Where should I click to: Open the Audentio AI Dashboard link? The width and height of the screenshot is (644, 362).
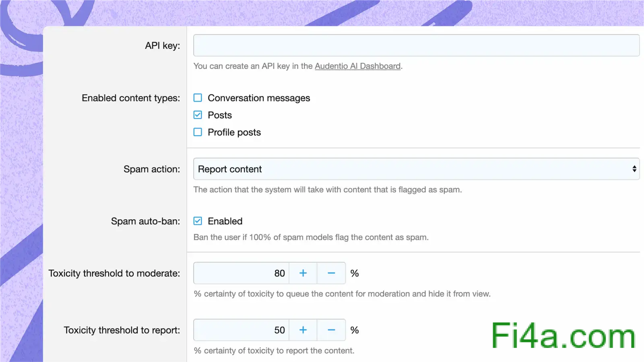pos(357,66)
